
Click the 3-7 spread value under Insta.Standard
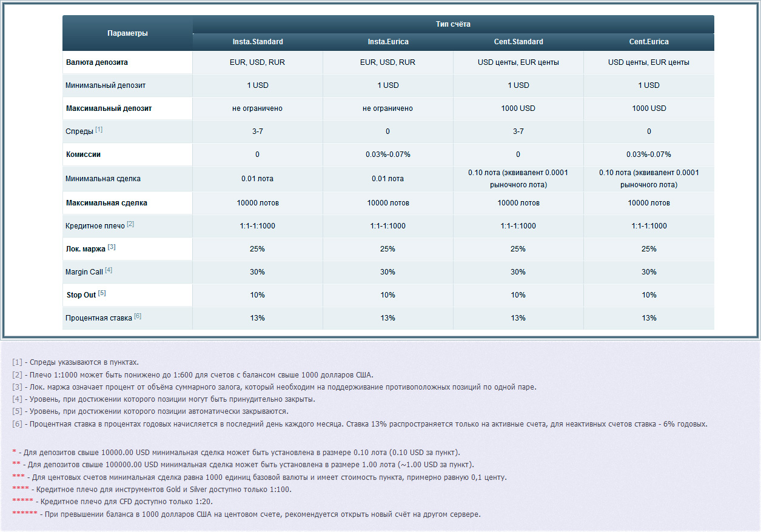tap(258, 131)
